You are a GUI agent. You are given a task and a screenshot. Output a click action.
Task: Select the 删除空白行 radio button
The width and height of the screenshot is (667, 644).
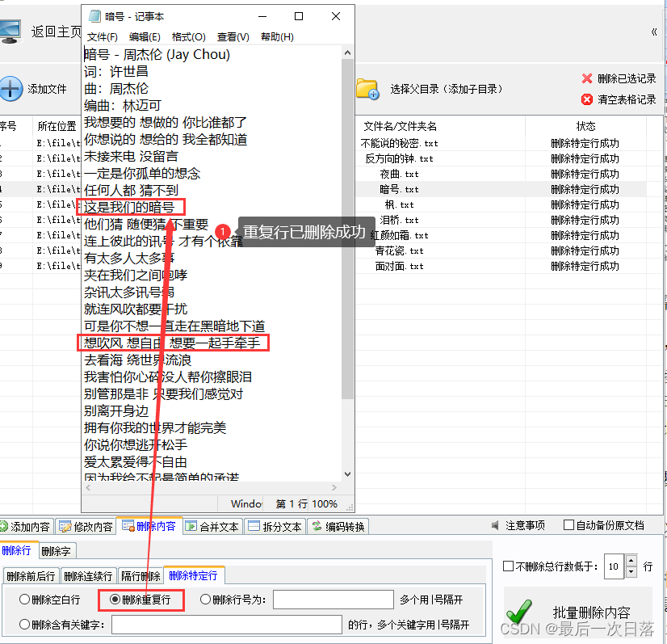click(x=25, y=600)
